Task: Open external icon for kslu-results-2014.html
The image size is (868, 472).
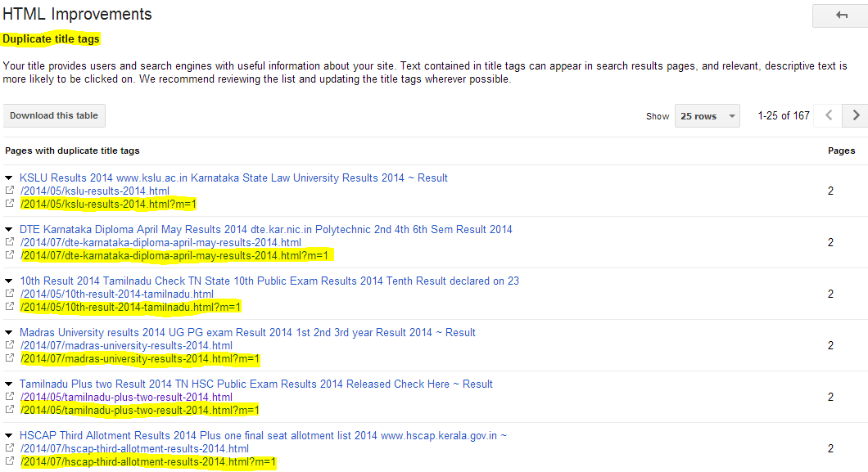Action: pos(9,190)
